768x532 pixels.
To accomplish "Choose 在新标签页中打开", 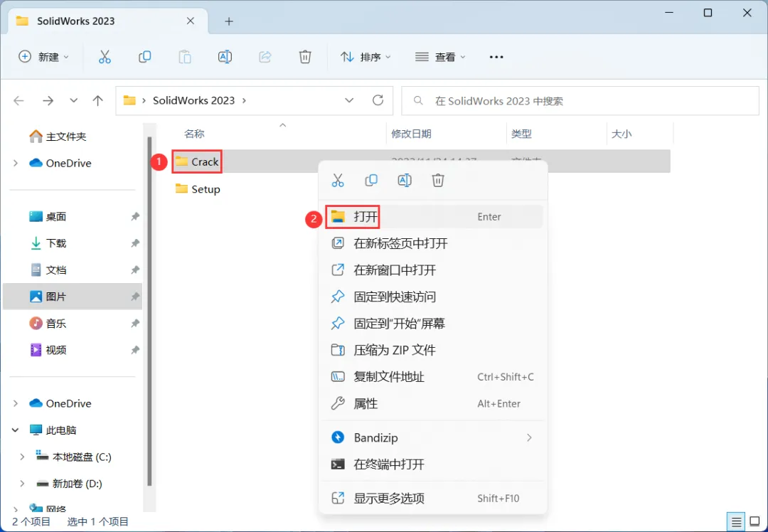I will tap(433, 243).
